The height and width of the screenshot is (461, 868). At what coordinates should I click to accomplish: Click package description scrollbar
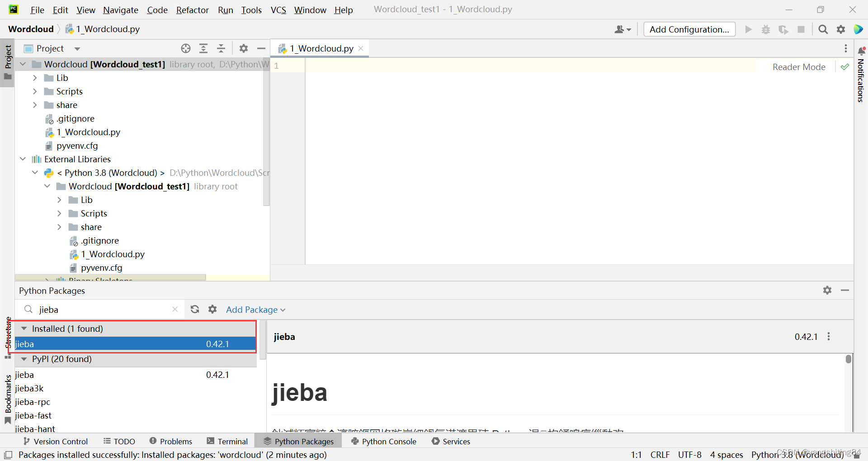[849, 359]
